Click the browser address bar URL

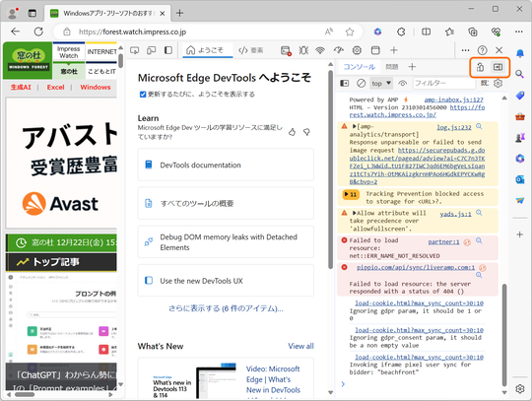(x=132, y=32)
